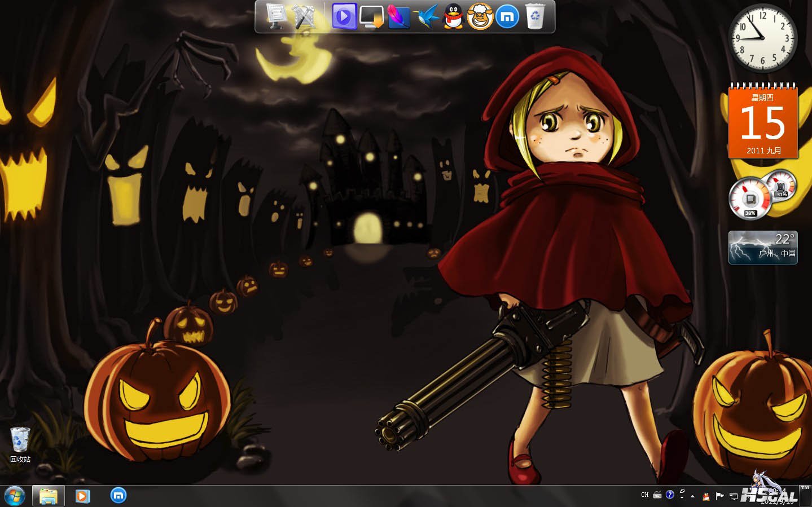Launch the purple media player in the dock
Viewport: 812px width, 507px height.
coord(344,16)
